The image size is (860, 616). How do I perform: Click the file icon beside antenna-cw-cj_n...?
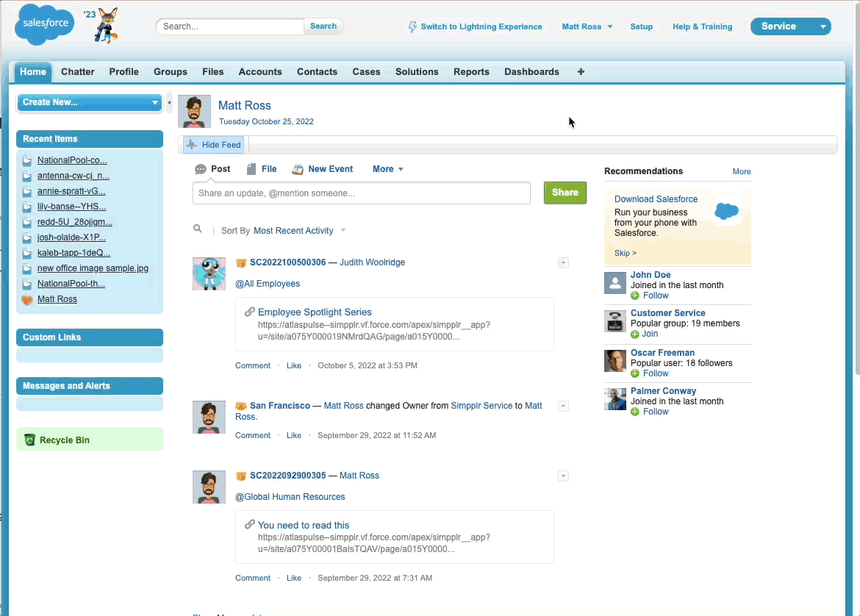(27, 176)
